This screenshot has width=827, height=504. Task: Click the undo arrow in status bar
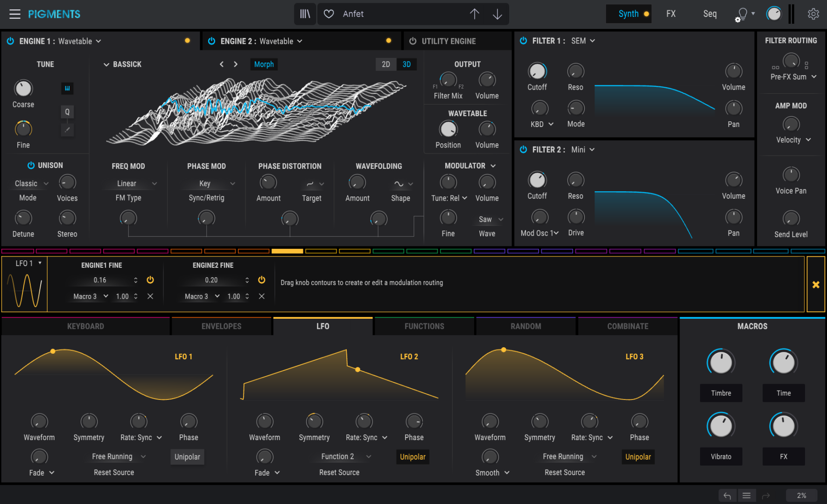(727, 496)
